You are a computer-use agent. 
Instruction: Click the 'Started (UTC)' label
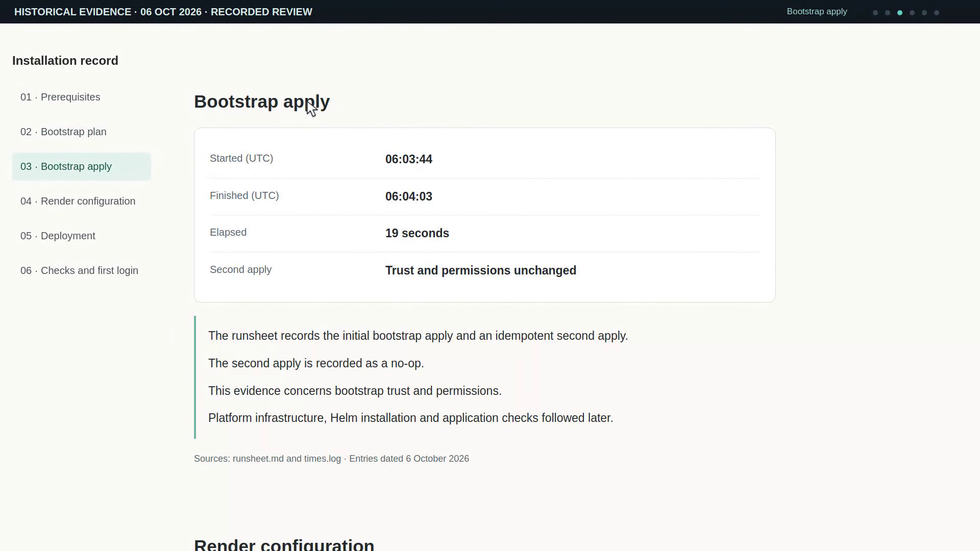point(241,158)
